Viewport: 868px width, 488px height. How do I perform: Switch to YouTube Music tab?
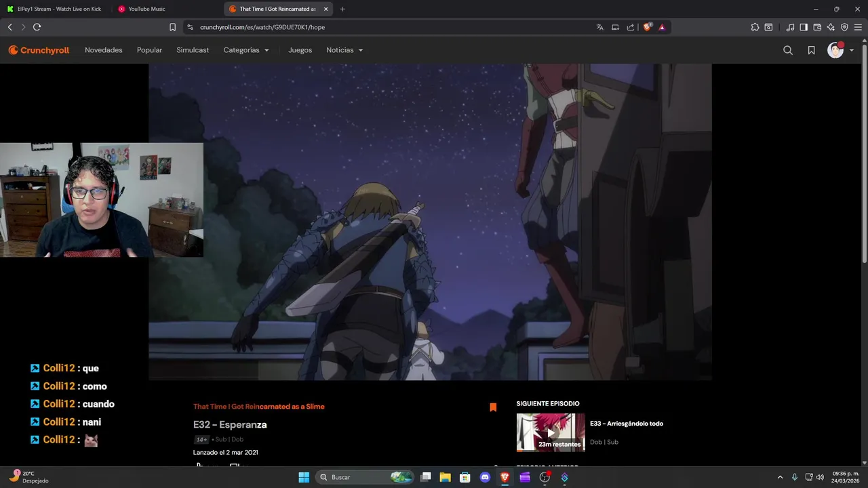[166, 9]
